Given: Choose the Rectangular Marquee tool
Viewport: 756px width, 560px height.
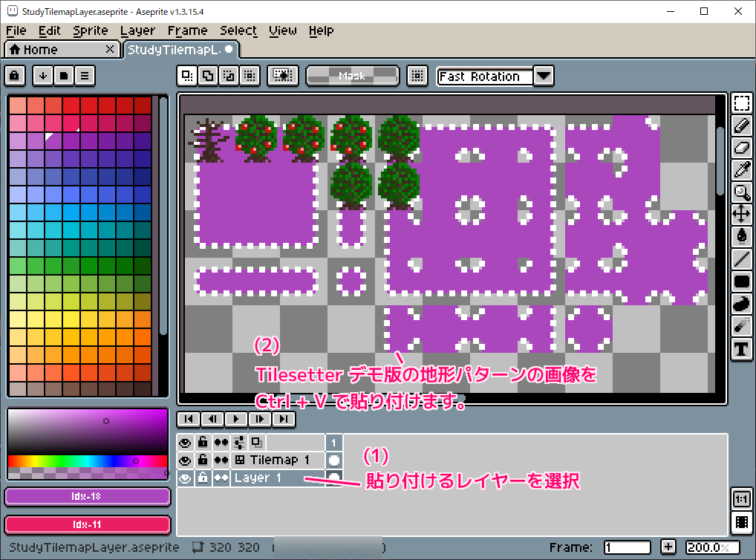Looking at the screenshot, I should (x=740, y=105).
